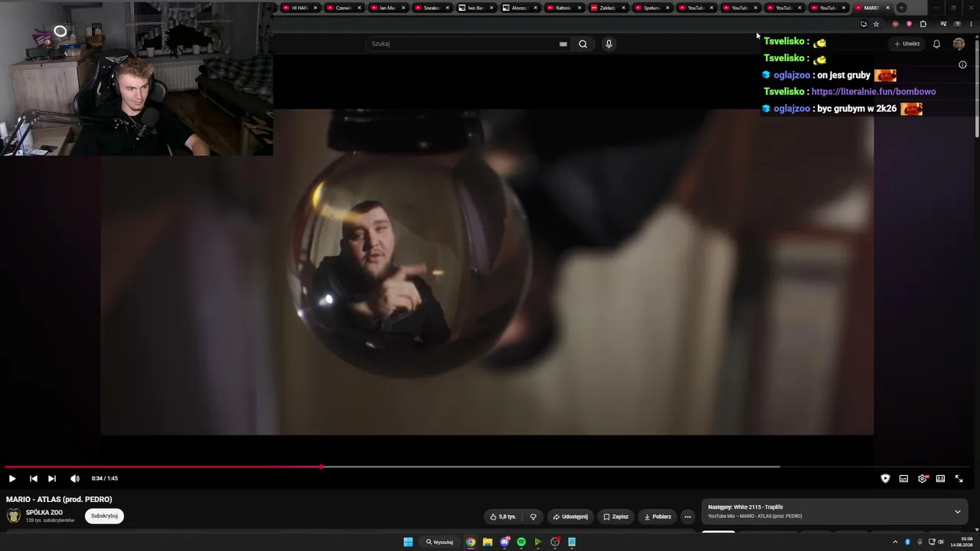Click the install/cast icon in address bar
The width and height of the screenshot is (980, 551).
coord(864,24)
